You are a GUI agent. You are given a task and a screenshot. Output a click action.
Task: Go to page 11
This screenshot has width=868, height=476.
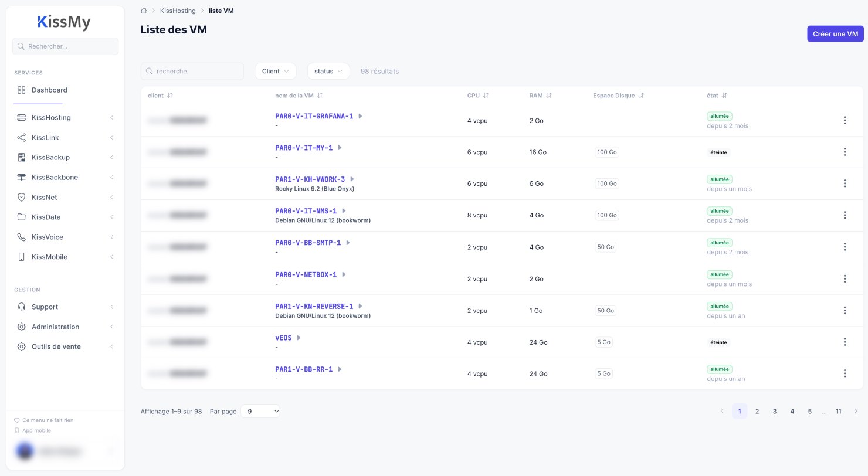coord(839,412)
